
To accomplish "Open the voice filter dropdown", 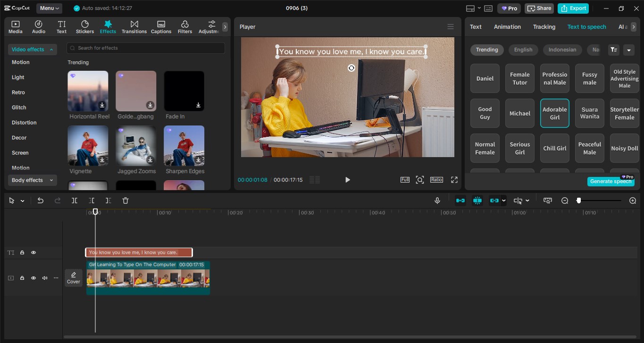I will pyautogui.click(x=629, y=50).
